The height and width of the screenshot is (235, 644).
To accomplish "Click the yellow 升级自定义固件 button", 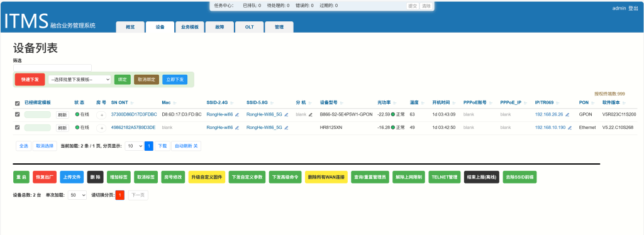I will point(206,177).
